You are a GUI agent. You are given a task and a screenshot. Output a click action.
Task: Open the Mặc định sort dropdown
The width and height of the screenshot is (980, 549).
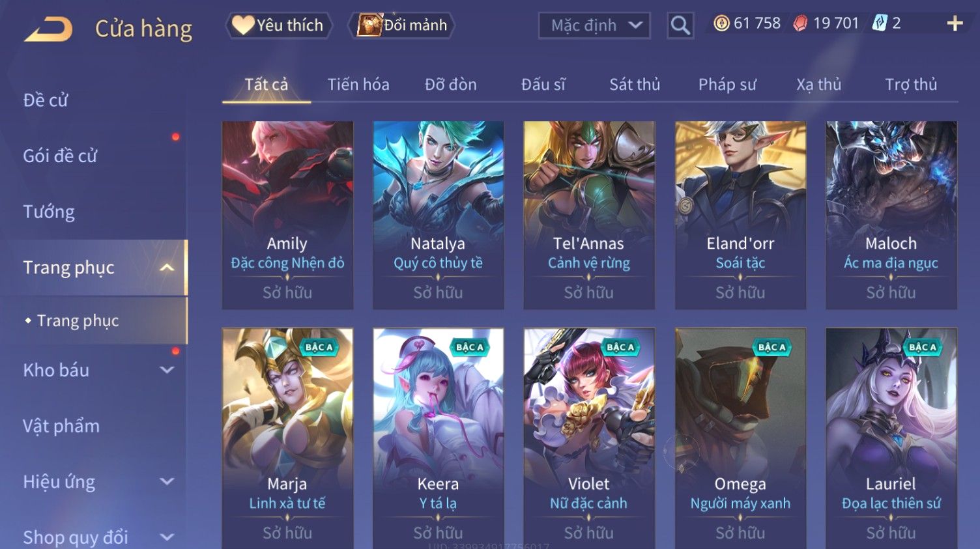coord(594,25)
